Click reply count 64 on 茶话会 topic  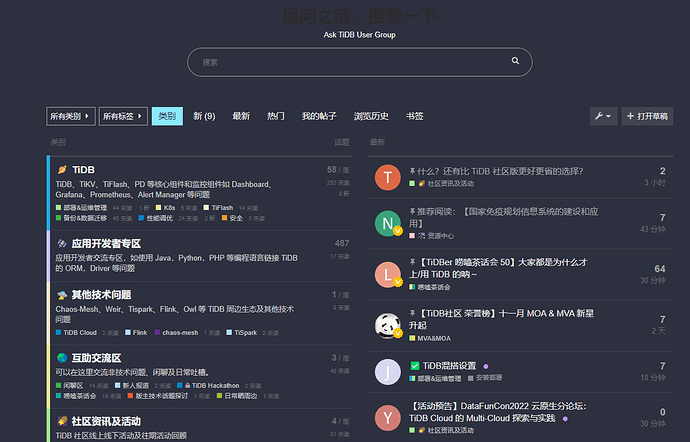pyautogui.click(x=660, y=269)
